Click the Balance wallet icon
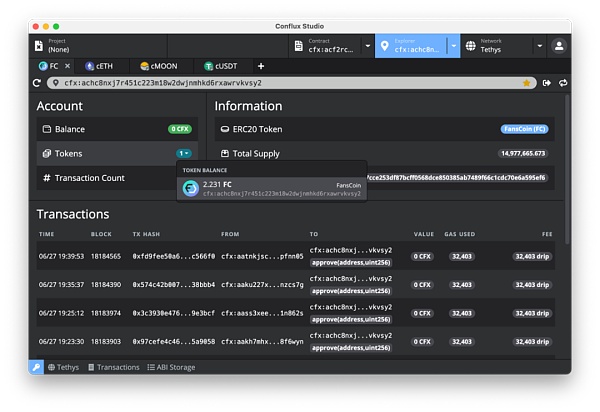This screenshot has width=600, height=412. 47,129
